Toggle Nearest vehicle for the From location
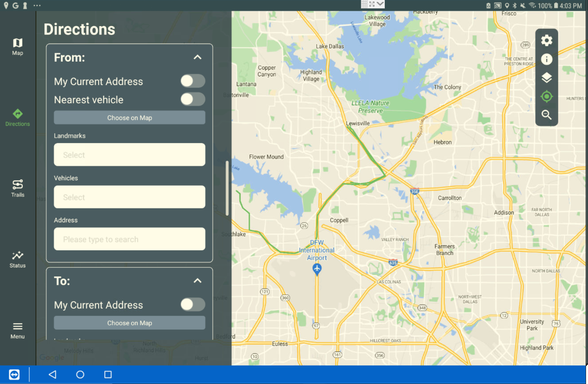The width and height of the screenshot is (588, 384). point(192,99)
